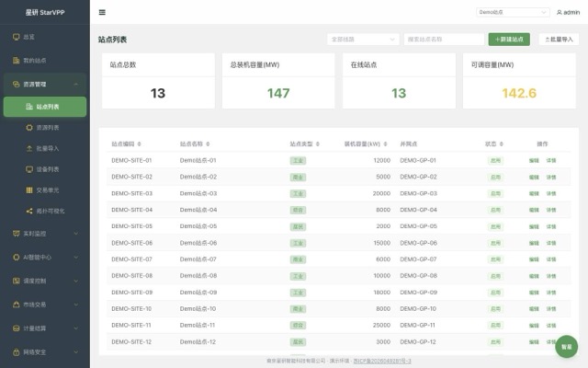The width and height of the screenshot is (588, 368).
Task: Click the 拓扑可视化 share icon
Action: tap(29, 211)
